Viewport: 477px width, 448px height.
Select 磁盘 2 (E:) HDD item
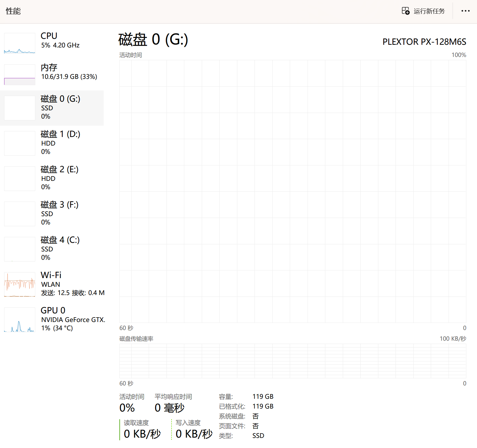coord(52,178)
